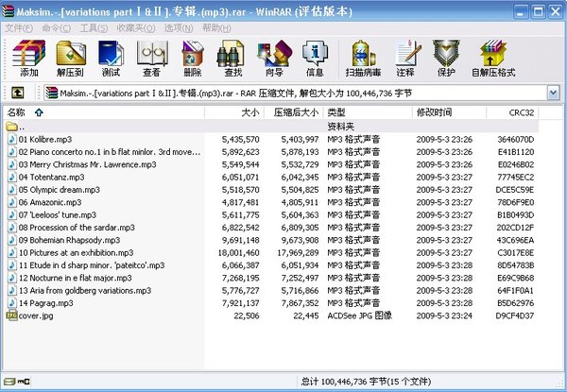Click the parent folder '..' icon

point(11,126)
